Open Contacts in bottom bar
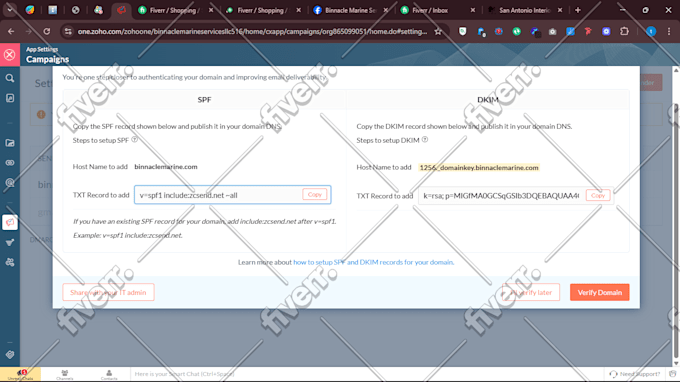 (109, 375)
